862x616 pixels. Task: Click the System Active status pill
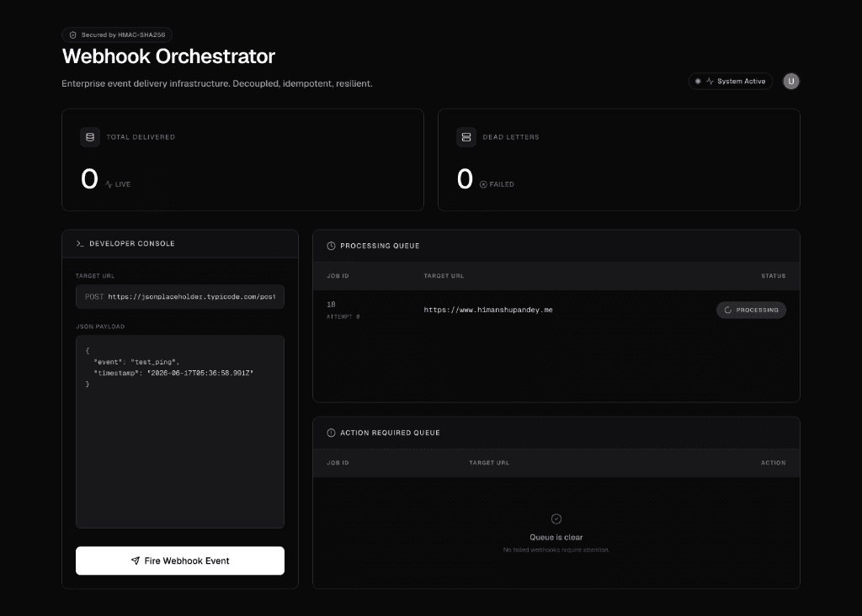(730, 82)
